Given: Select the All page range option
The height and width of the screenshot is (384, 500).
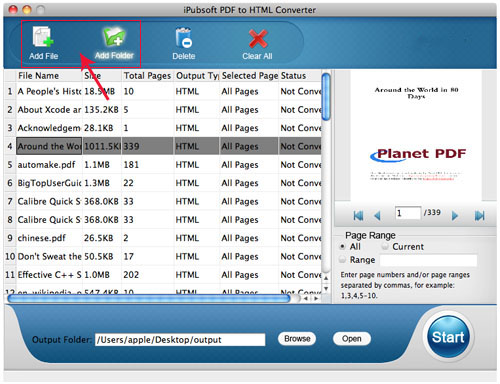Looking at the screenshot, I should click(342, 247).
